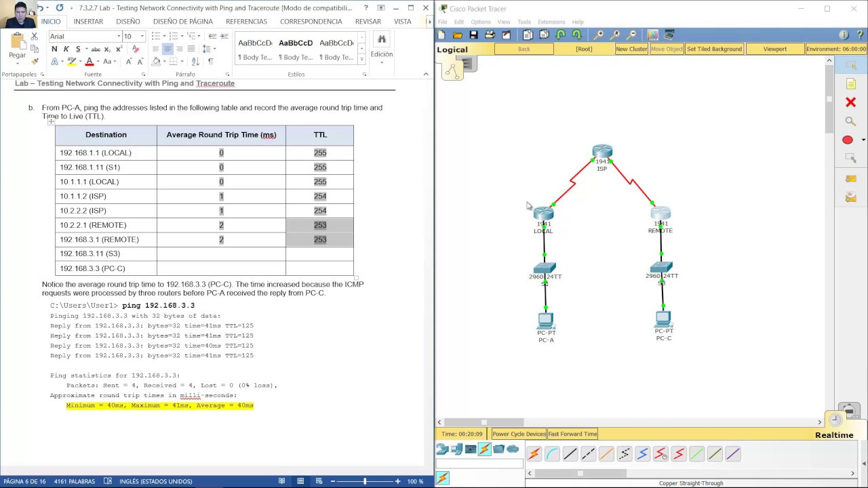Toggle bold (N) formatting in Word
The image size is (868, 488).
coord(54,49)
